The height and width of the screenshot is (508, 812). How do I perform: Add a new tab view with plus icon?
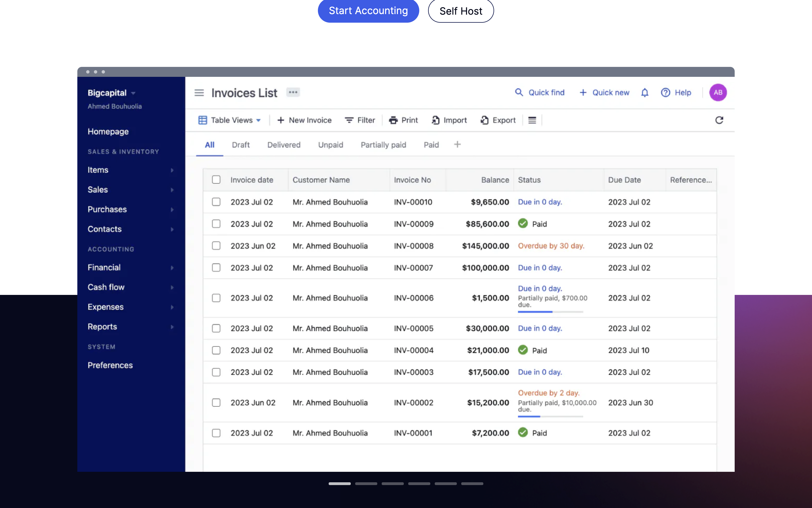[457, 145]
